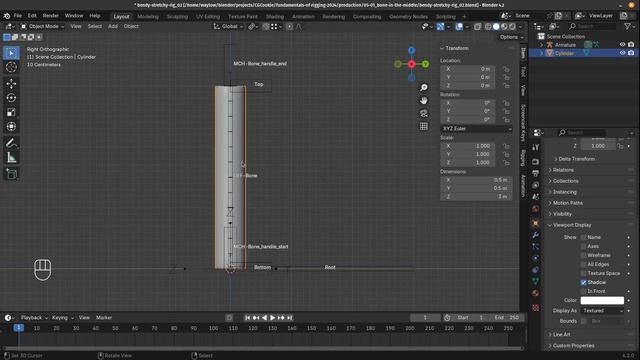Image resolution: width=640 pixels, height=360 pixels.
Task: Open the Modifiers wrench tab icon
Action: [x=536, y=235]
